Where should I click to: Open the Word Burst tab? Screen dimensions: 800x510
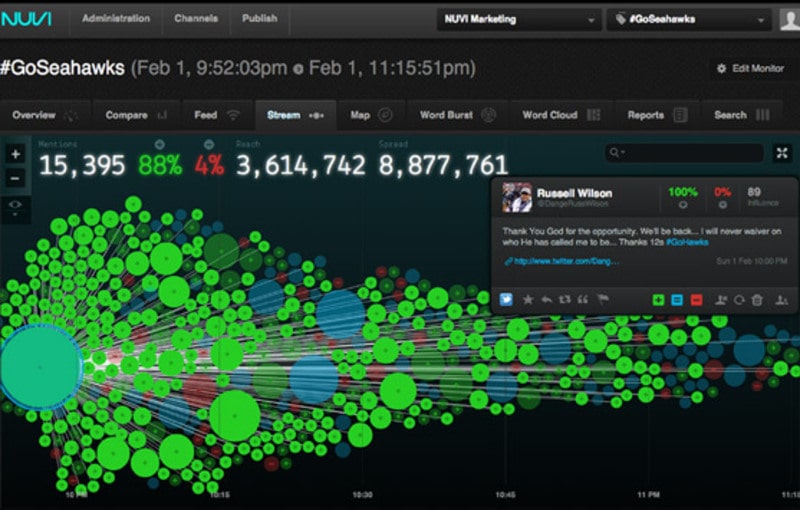click(x=458, y=115)
